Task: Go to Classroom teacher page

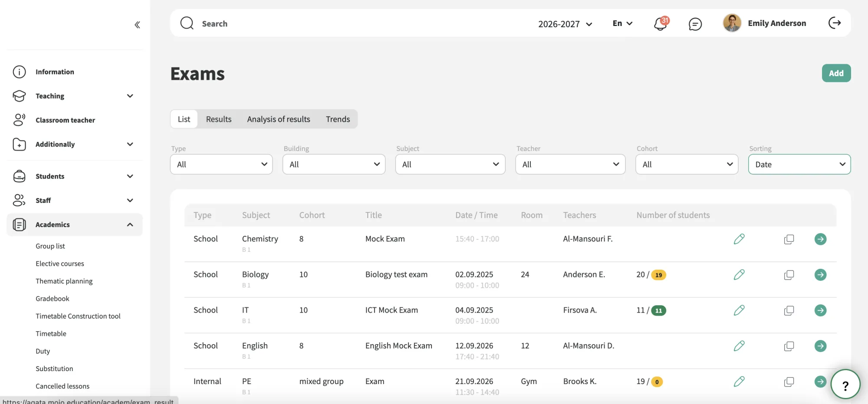Action: click(x=74, y=120)
